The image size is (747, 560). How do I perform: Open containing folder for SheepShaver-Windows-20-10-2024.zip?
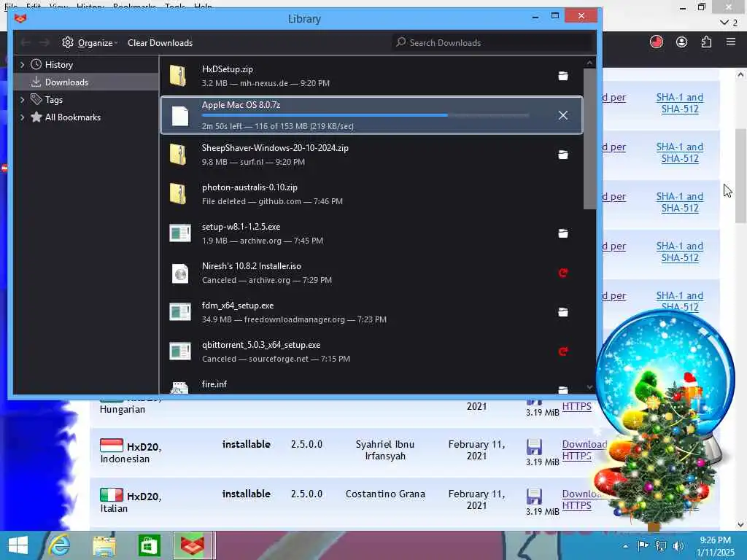(x=562, y=155)
